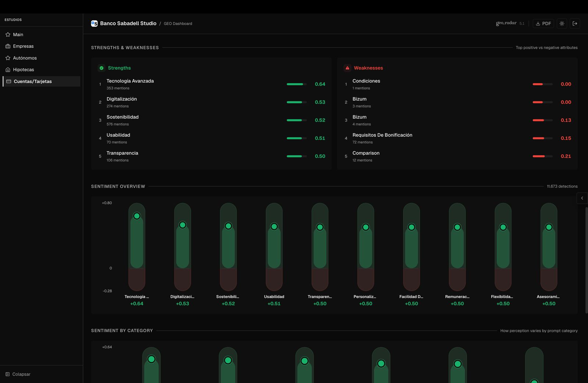The height and width of the screenshot is (383, 588).
Task: Click the Cuentas/Tarjetas card icon
Action: coord(8,81)
